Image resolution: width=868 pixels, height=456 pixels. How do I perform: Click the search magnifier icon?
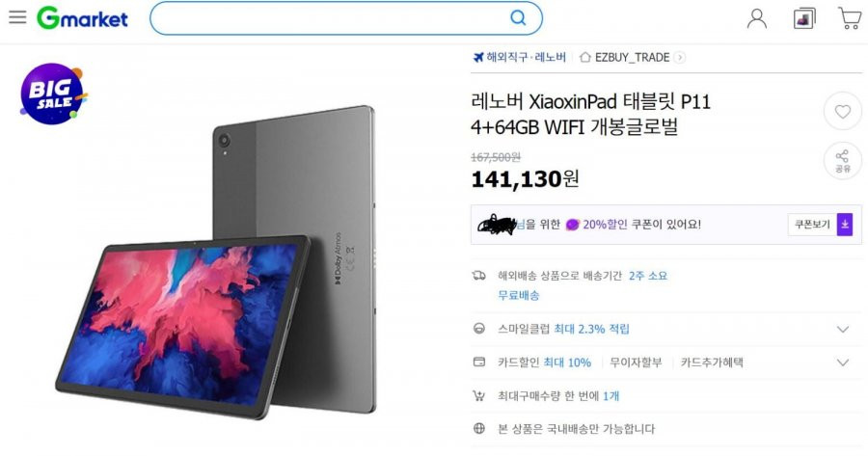[x=518, y=17]
